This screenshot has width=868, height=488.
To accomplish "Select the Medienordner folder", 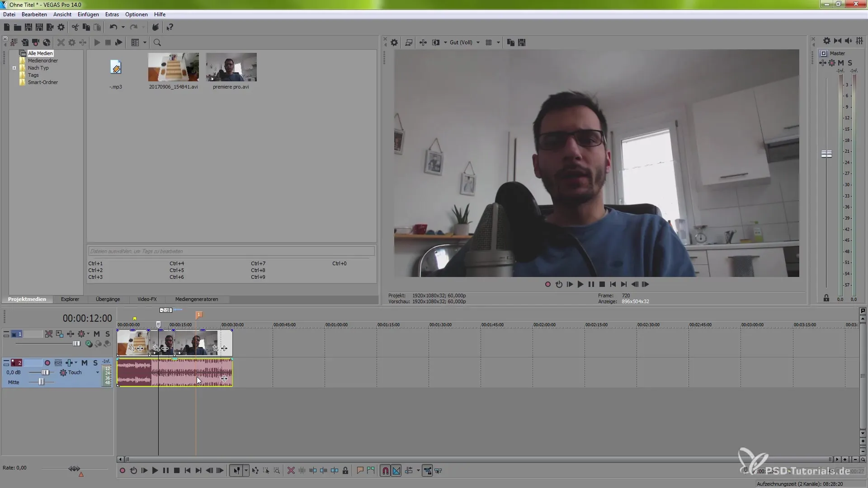I will pyautogui.click(x=43, y=61).
